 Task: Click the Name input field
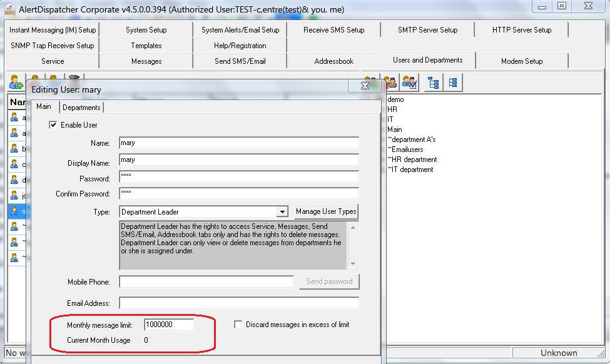[239, 143]
